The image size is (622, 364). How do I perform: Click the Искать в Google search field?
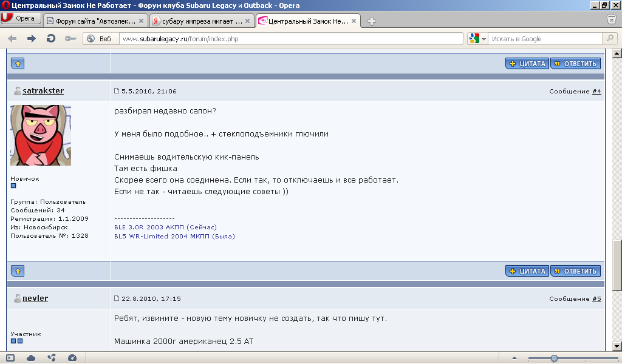[545, 38]
